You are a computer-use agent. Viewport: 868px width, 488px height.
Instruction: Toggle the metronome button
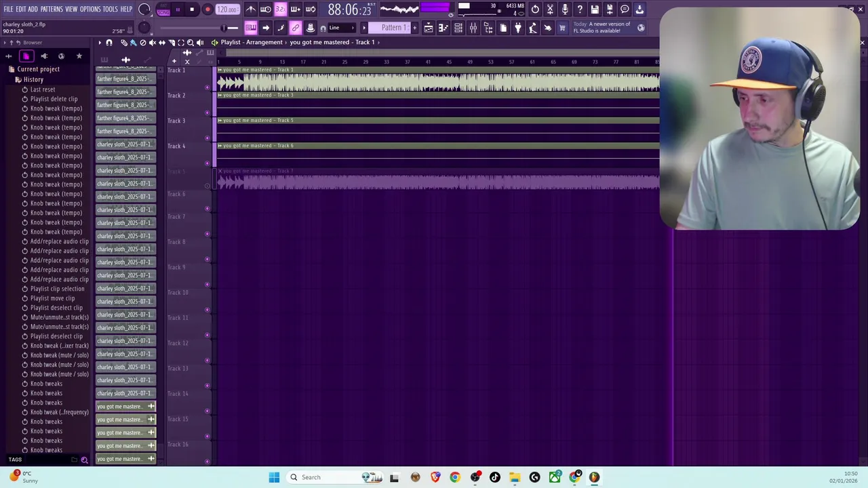(x=250, y=9)
